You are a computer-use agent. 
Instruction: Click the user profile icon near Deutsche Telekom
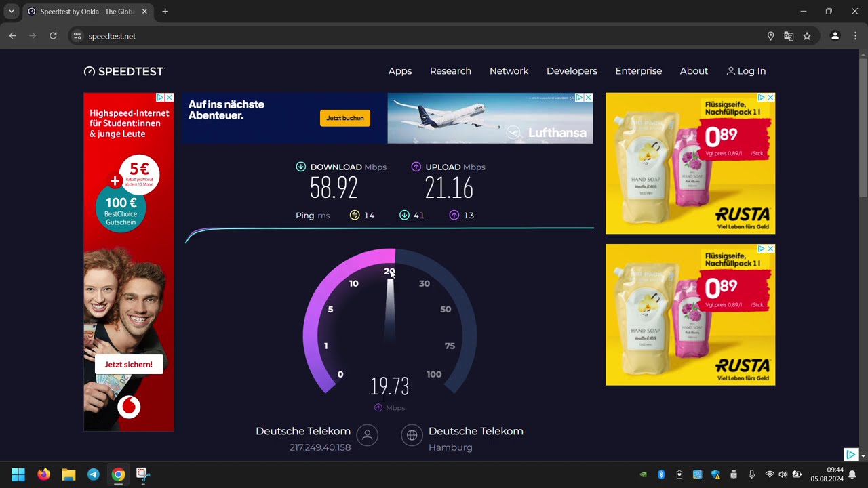tap(368, 435)
